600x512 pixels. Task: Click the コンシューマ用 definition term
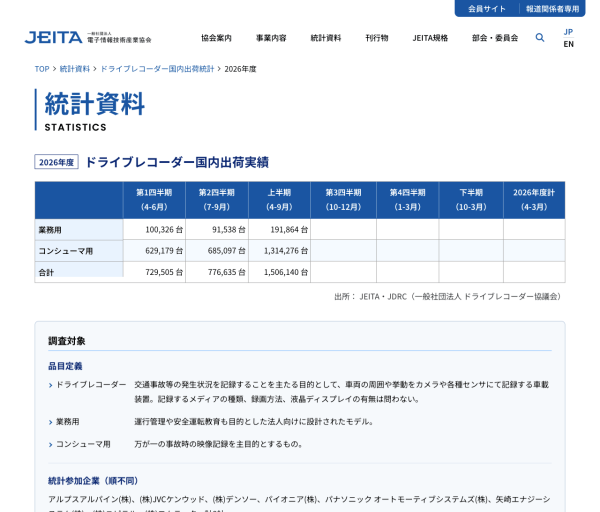point(83,444)
